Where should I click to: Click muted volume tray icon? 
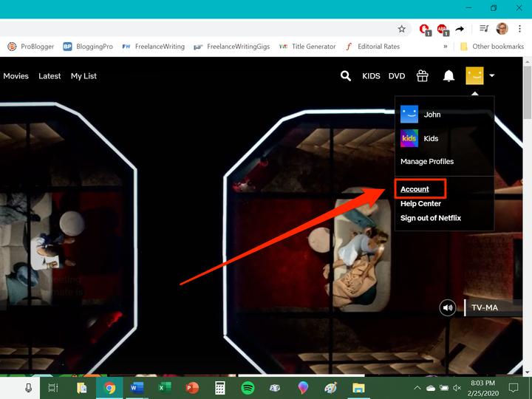[x=457, y=387]
